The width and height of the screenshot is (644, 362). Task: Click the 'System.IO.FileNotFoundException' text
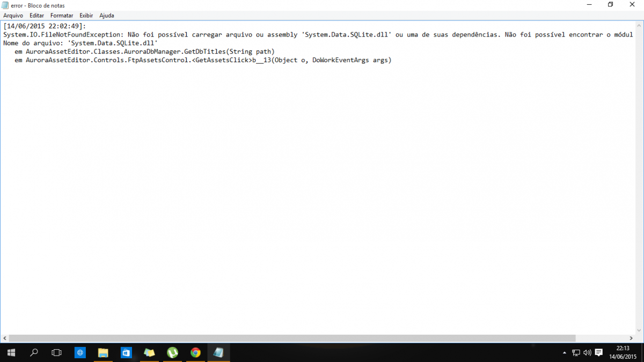(63, 34)
